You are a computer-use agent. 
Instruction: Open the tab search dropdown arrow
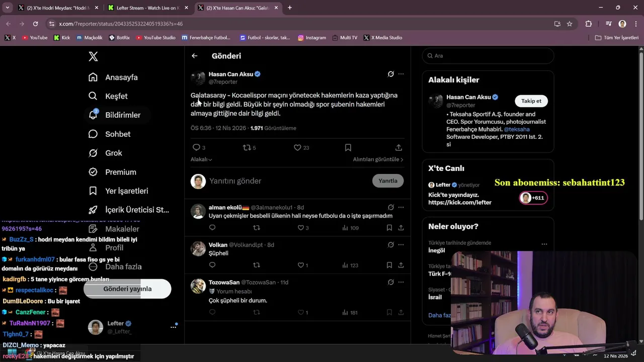(x=7, y=8)
